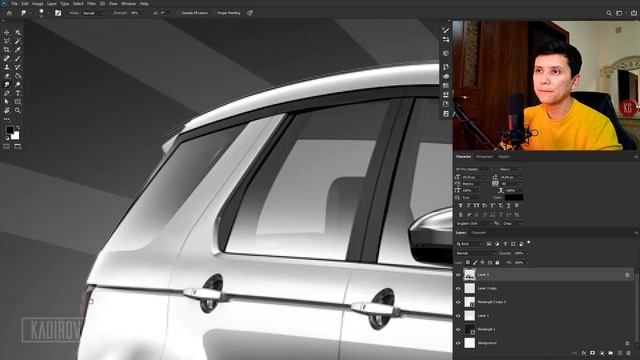Create a new group folder icon
Viewport: 640px width, 360px height.
[611, 353]
